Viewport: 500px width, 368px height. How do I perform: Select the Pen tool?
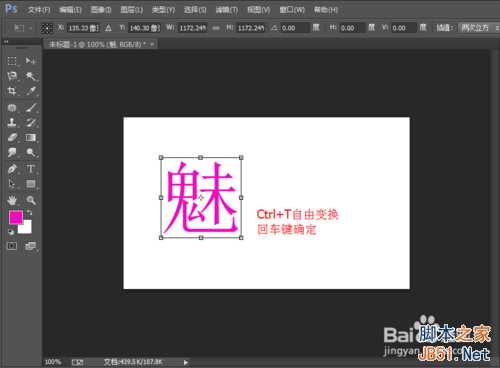point(12,169)
